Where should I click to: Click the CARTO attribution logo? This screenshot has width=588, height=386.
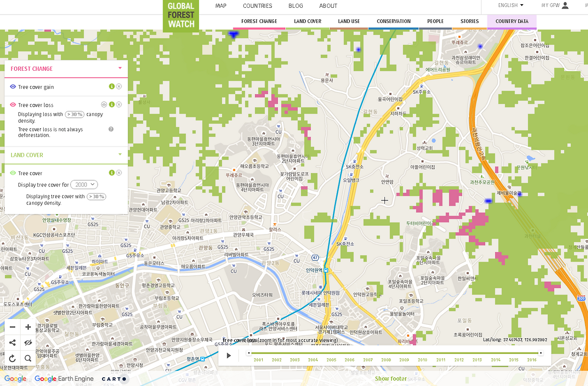[114, 379]
